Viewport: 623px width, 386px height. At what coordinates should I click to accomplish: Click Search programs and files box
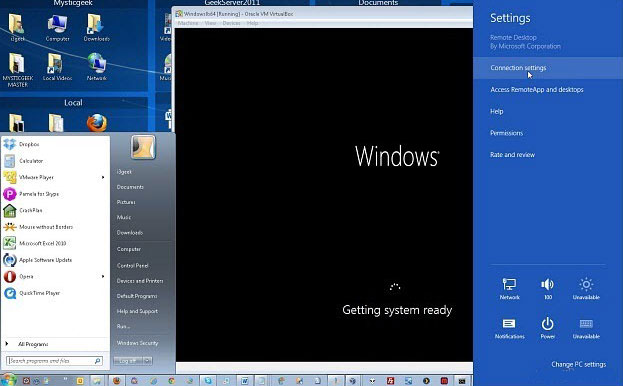point(54,361)
